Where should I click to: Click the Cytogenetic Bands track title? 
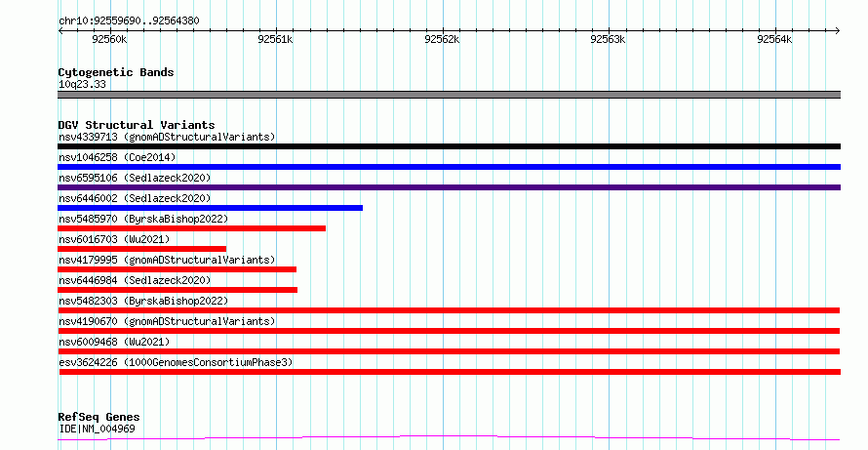click(116, 72)
